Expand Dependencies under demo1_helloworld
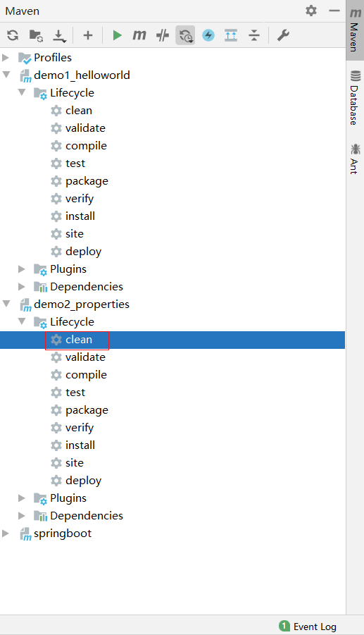 (x=22, y=287)
